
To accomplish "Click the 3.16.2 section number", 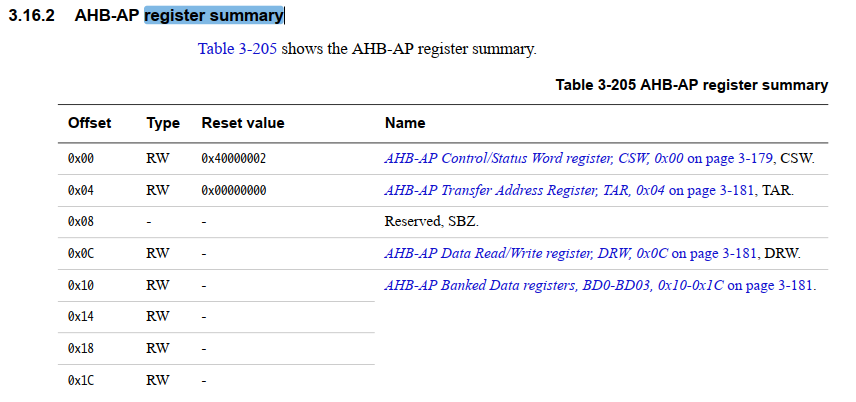I will pyautogui.click(x=31, y=16).
